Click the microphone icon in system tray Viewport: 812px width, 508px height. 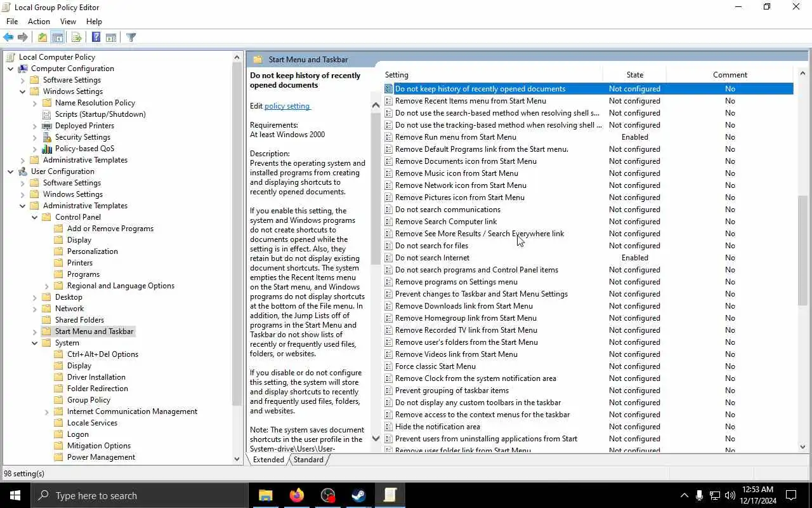coord(699,495)
